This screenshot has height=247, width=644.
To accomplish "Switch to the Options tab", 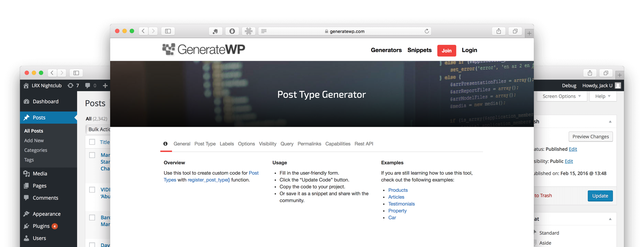I will [246, 144].
